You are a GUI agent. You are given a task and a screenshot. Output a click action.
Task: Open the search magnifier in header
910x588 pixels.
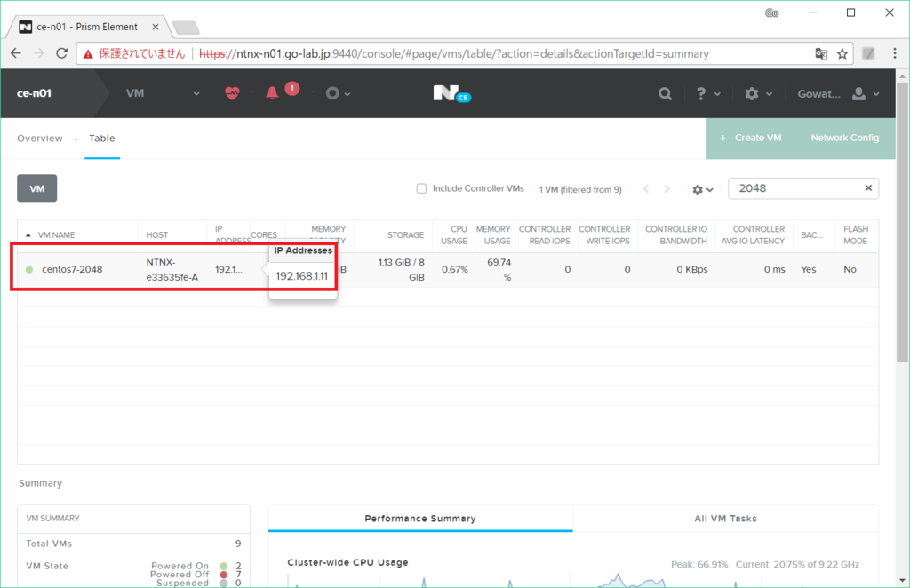(665, 93)
